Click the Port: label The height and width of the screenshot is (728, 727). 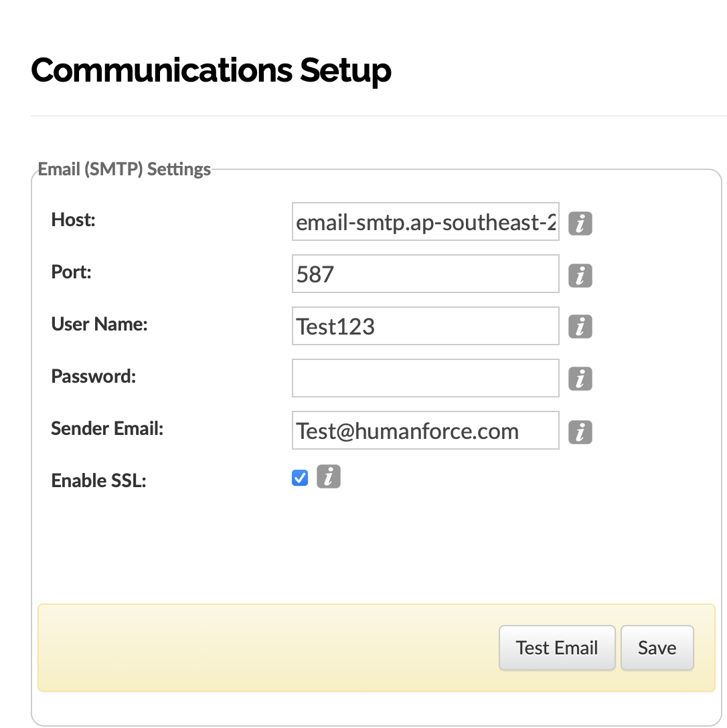[x=71, y=272]
